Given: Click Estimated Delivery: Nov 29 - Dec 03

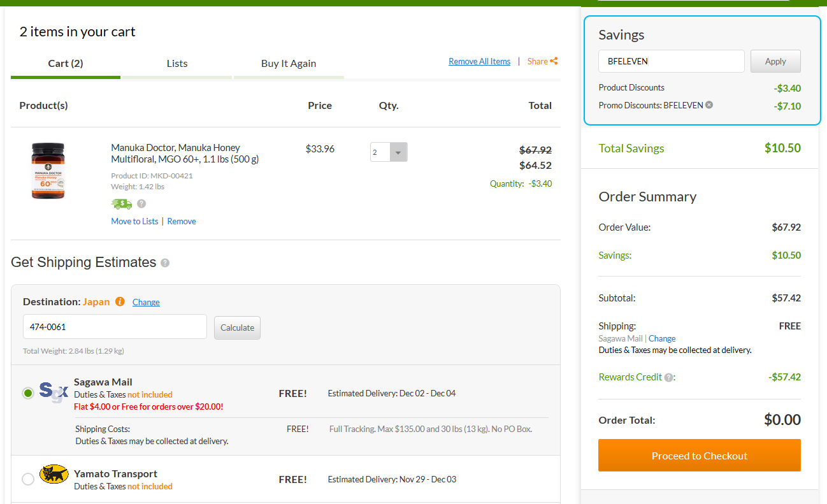Looking at the screenshot, I should [392, 479].
